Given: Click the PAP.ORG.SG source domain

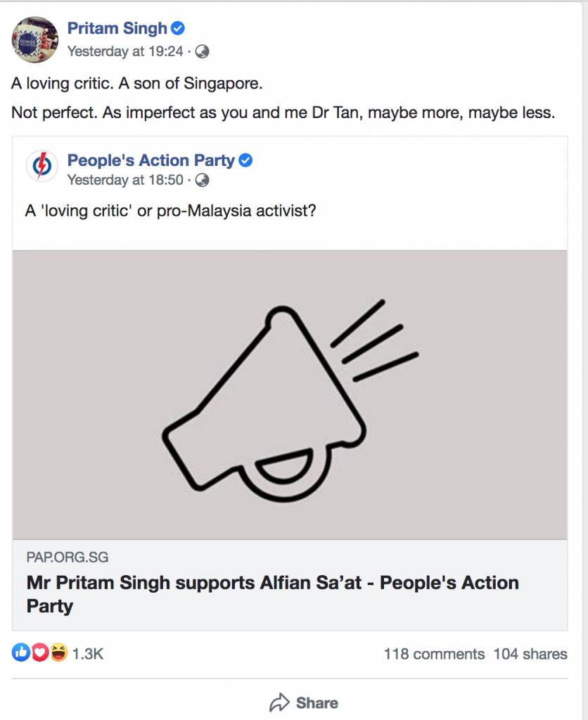Looking at the screenshot, I should [68, 558].
